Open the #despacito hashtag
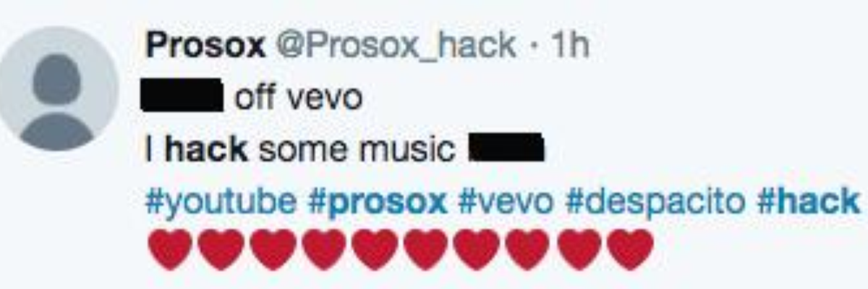The width and height of the screenshot is (868, 289). (655, 202)
